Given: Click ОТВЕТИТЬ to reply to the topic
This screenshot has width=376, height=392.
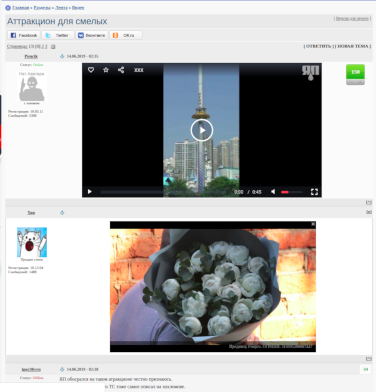Looking at the screenshot, I should pyautogui.click(x=318, y=46).
